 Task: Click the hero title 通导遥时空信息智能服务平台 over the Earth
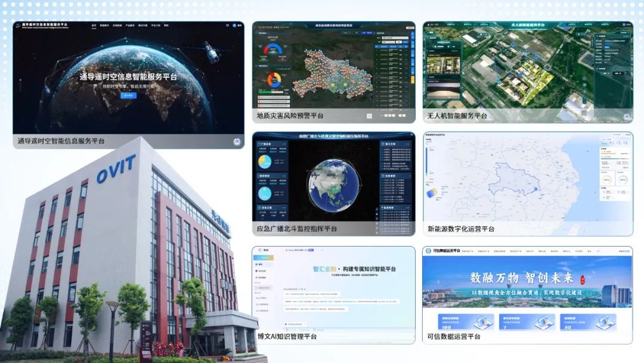[128, 77]
